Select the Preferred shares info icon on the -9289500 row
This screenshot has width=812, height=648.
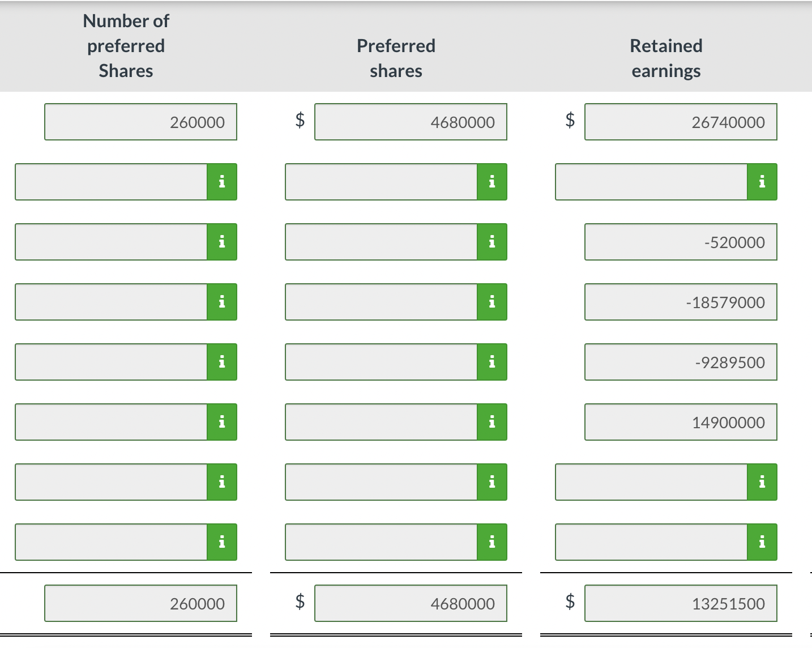tap(492, 362)
